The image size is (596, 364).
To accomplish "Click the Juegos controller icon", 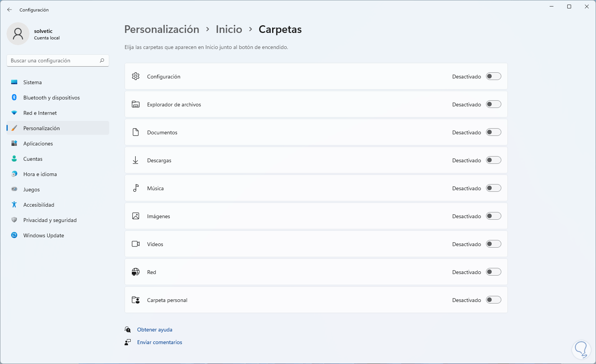I will tap(14, 189).
